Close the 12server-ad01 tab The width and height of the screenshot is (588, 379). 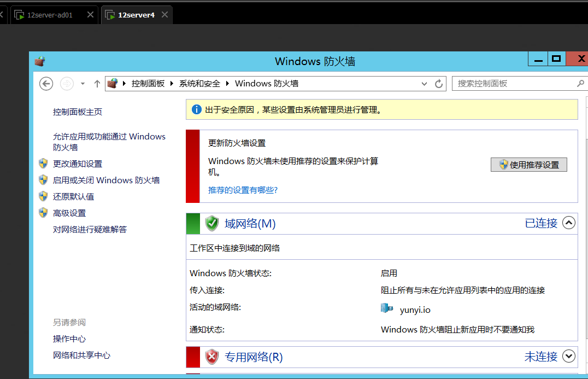click(91, 15)
